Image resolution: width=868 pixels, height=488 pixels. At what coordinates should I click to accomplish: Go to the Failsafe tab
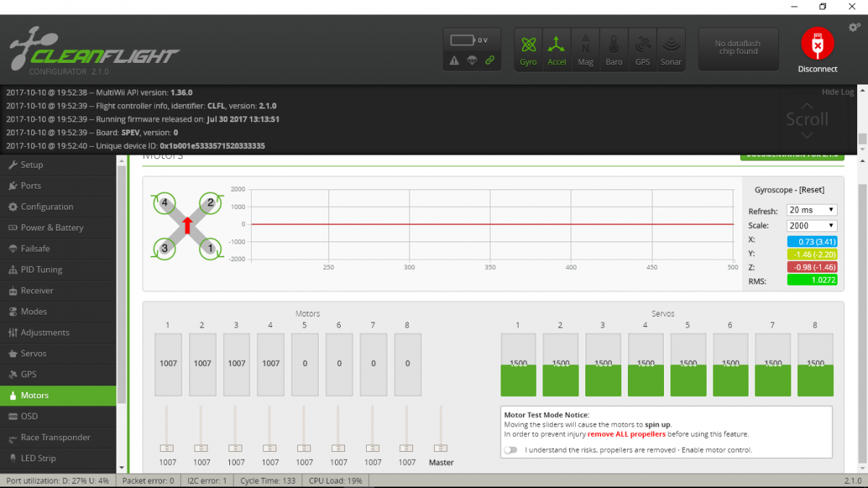tap(35, 249)
